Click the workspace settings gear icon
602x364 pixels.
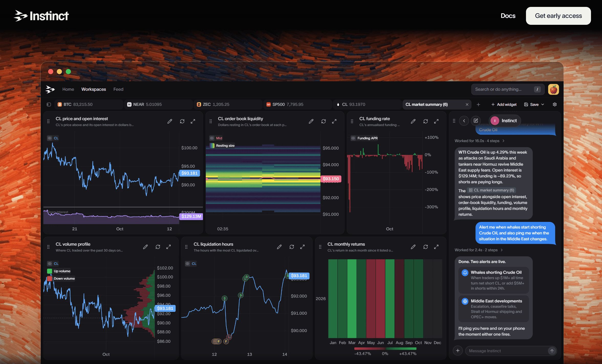pyautogui.click(x=555, y=104)
